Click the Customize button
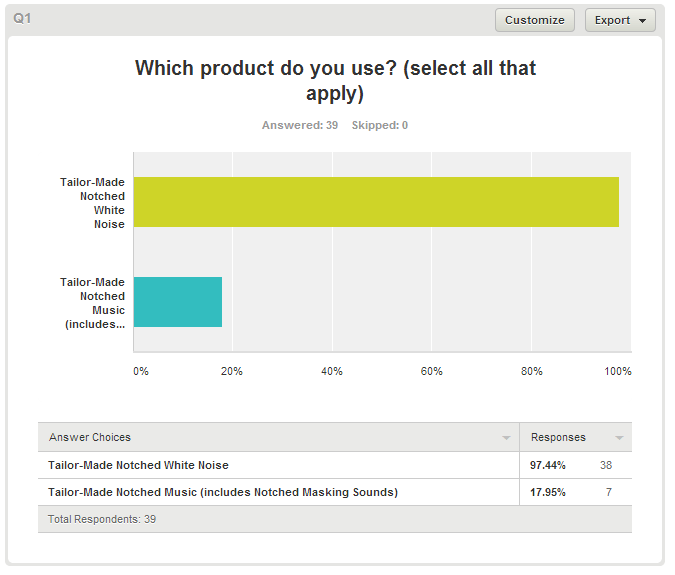Viewport: 675px width, 575px height. tap(535, 20)
